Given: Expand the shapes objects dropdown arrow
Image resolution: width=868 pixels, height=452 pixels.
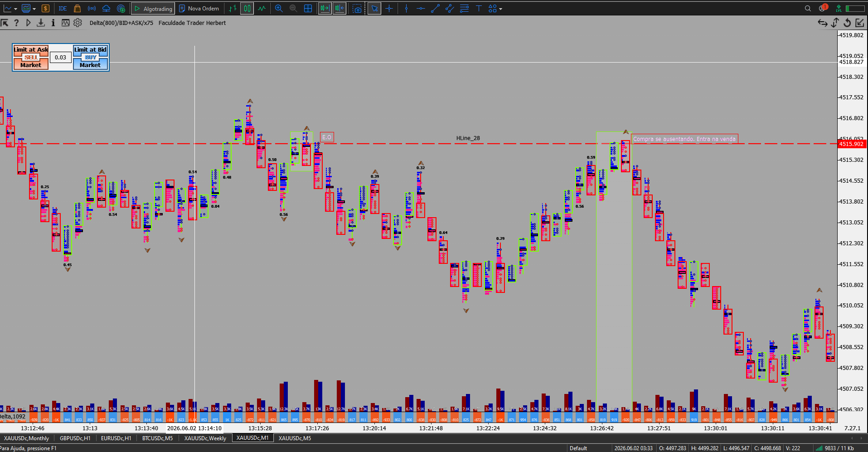Looking at the screenshot, I should [x=500, y=9].
